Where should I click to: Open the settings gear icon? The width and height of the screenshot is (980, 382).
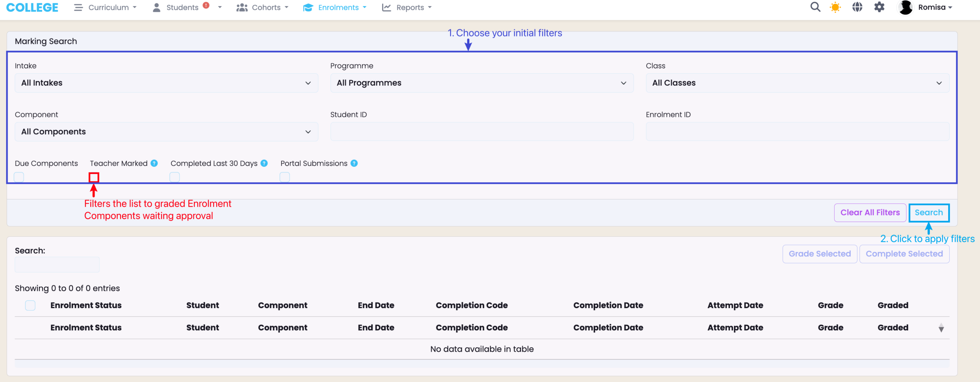879,7
